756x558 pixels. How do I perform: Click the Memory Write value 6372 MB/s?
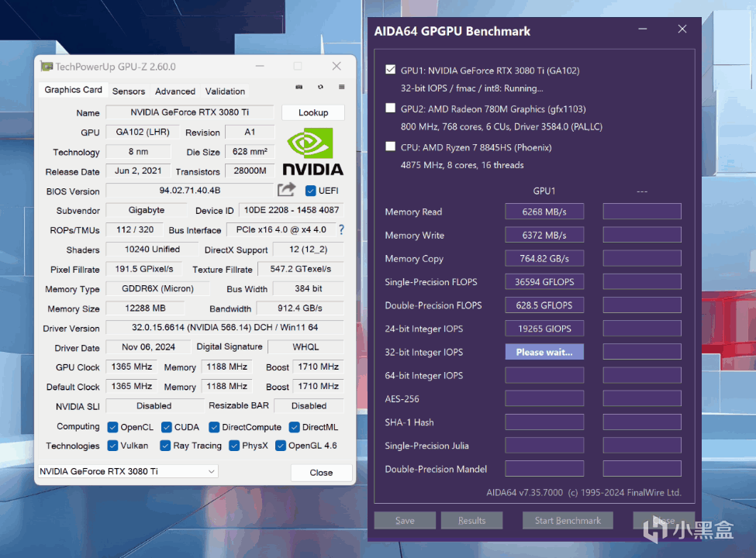[544, 235]
